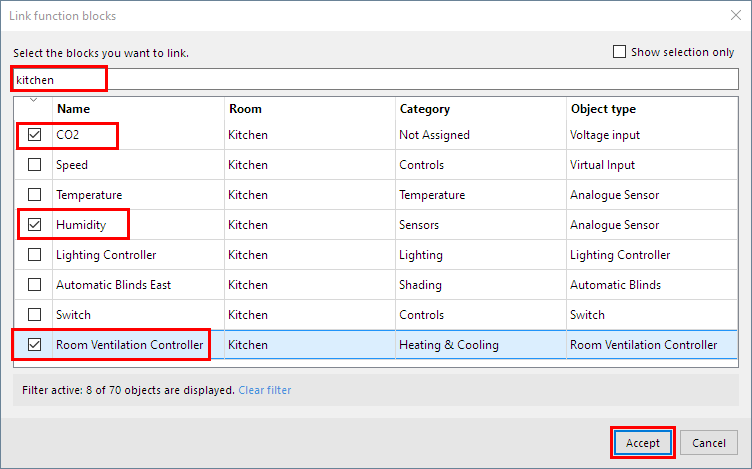Uncheck the Room Ventilation Controller checkbox
Viewport: 752px width, 469px height.
(x=35, y=345)
